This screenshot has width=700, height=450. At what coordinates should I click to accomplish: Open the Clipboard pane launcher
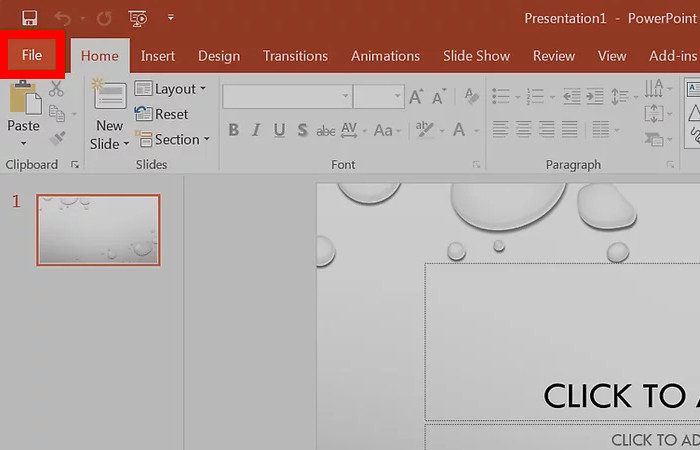click(x=75, y=165)
